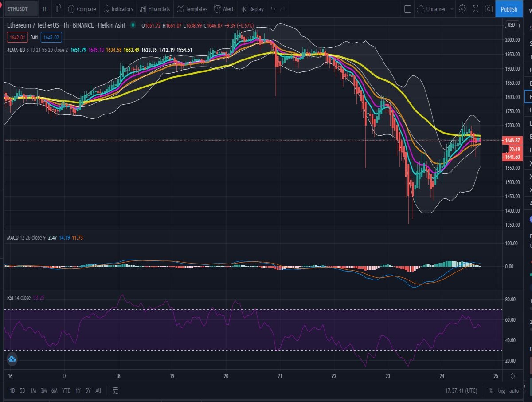Viewport: 532px width, 402px height.
Task: Open the candle chart style menu
Action: tap(59, 9)
